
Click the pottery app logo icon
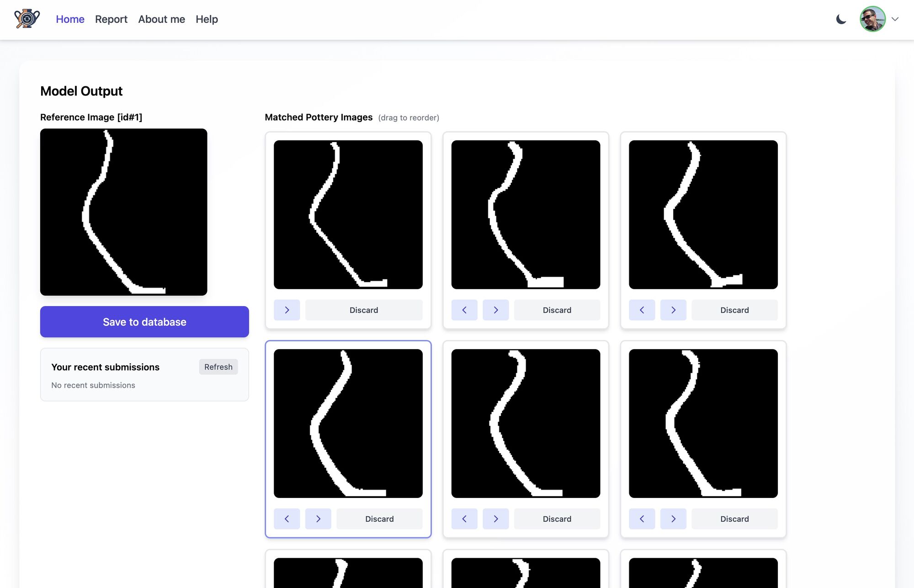click(27, 19)
